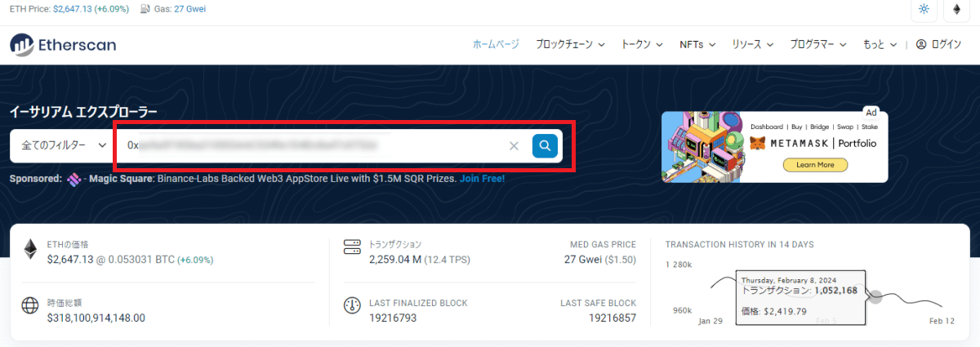980x347 pixels.
Task: Click the Jan 29 chart axis label
Action: pos(710,322)
